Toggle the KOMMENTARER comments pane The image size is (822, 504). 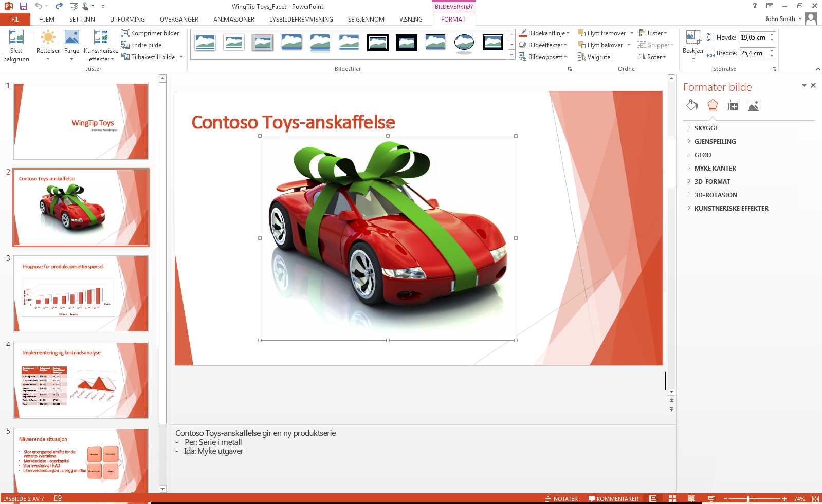[x=613, y=499]
